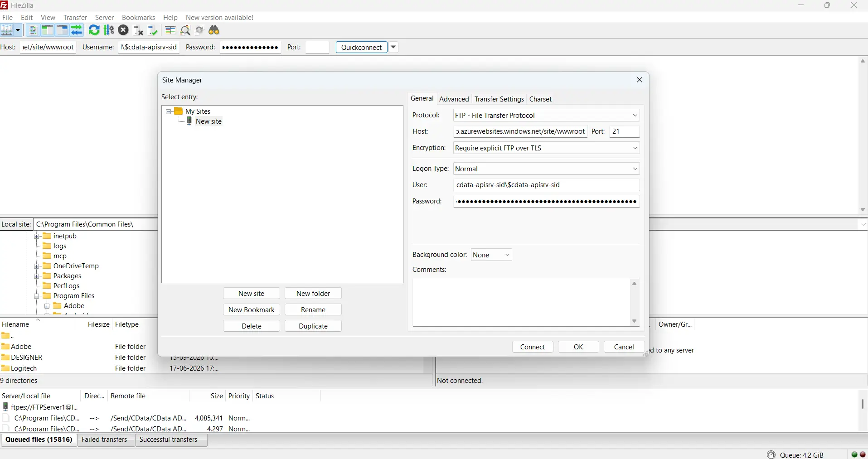
Task: Toggle transfer queue display icon
Action: 77,30
